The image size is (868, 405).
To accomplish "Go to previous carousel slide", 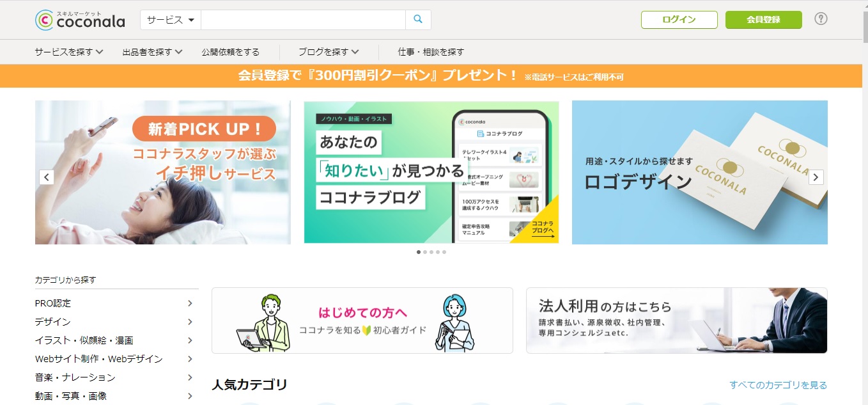I will 47,177.
